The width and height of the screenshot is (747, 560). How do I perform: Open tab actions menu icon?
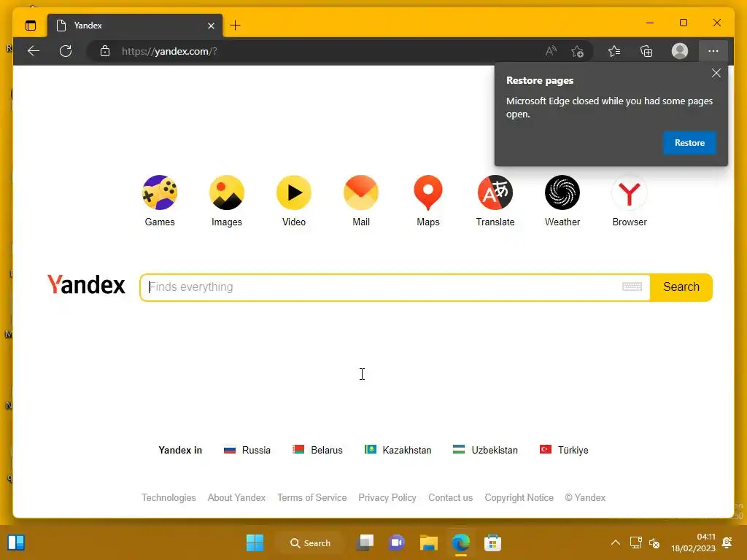[x=31, y=26]
